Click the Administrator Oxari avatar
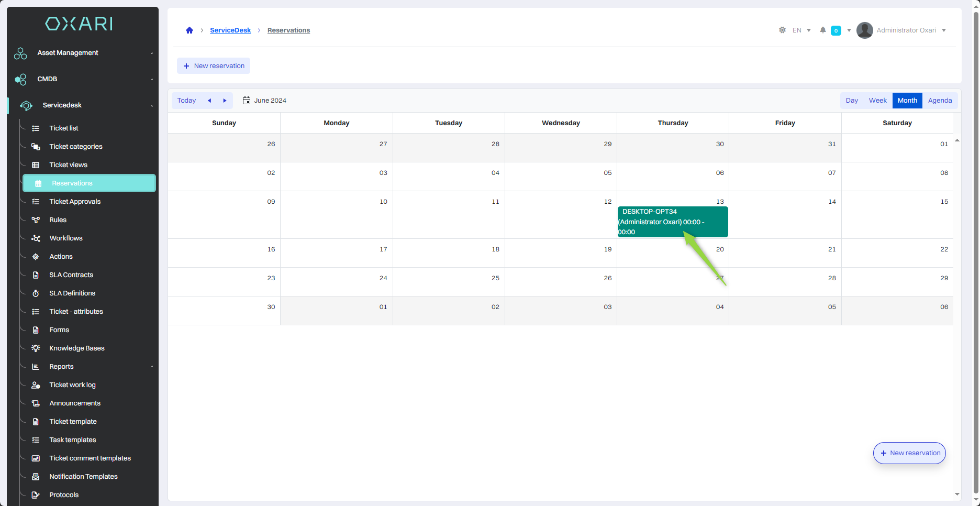 [x=864, y=30]
